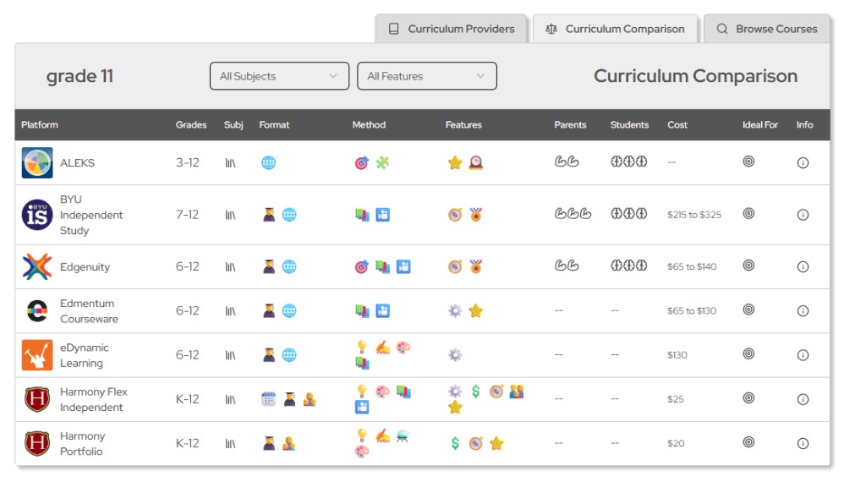Click the Platform column header

39,125
